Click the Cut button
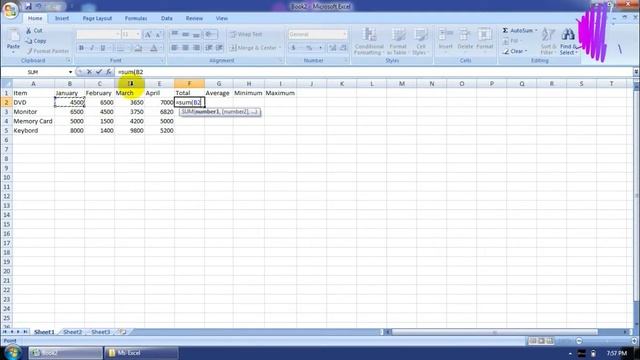Viewport: 640px width, 360px height. click(34, 31)
